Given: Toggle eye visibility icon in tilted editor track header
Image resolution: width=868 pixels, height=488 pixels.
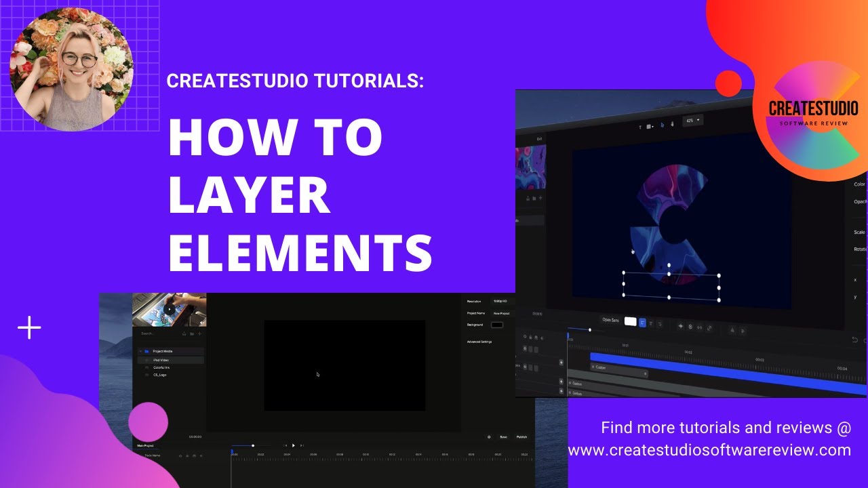Looking at the screenshot, I should tap(525, 336).
